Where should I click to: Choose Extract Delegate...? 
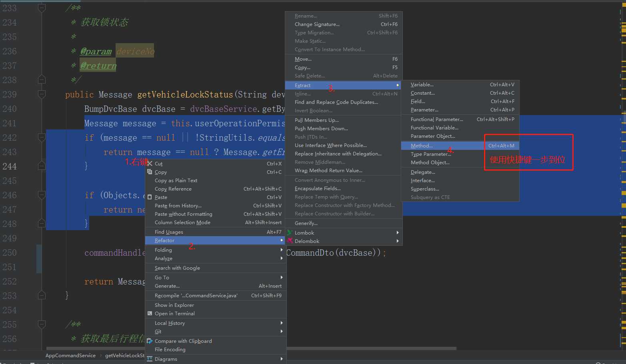(x=460, y=172)
